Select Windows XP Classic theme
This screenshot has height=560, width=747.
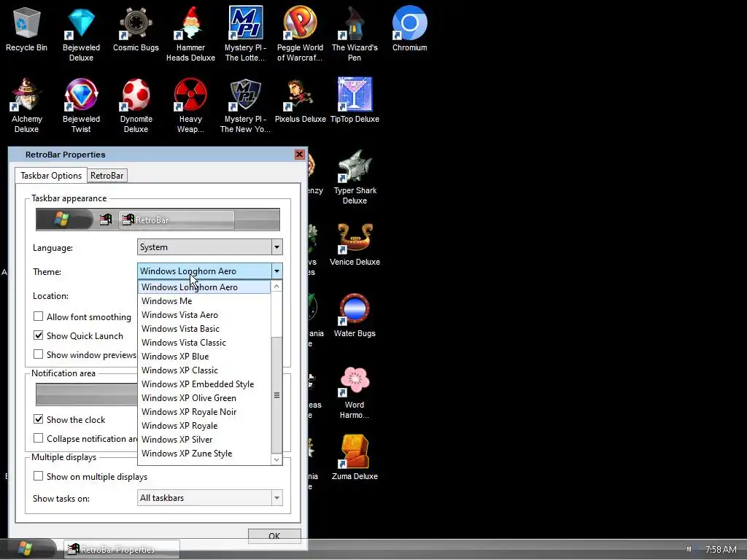click(204, 370)
